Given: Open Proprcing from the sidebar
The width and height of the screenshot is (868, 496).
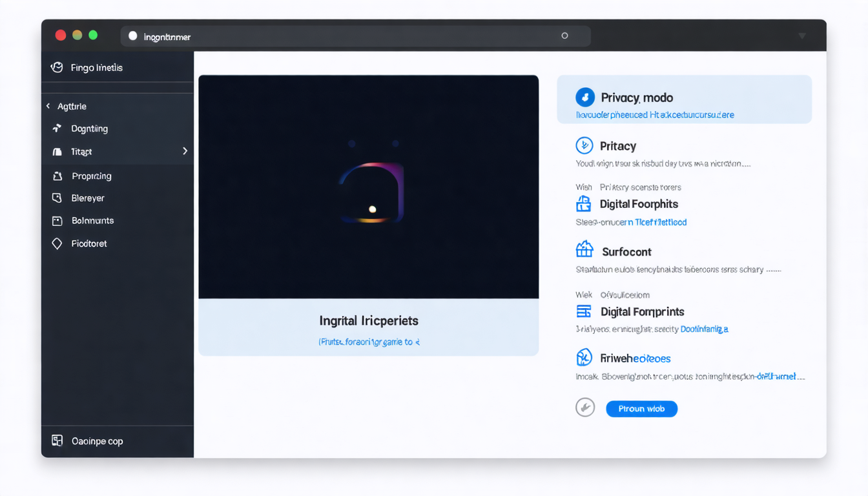Looking at the screenshot, I should [57, 176].
